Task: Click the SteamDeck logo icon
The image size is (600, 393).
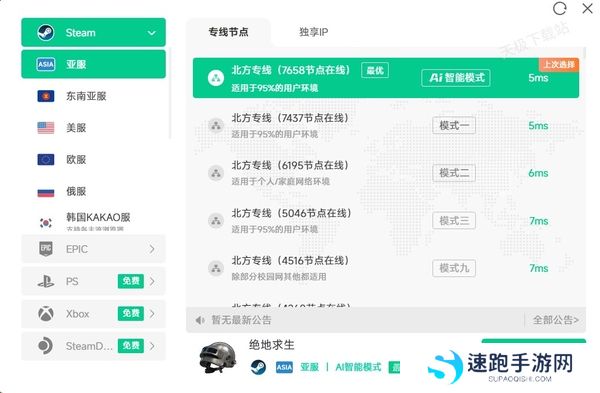Action: pyautogui.click(x=46, y=346)
